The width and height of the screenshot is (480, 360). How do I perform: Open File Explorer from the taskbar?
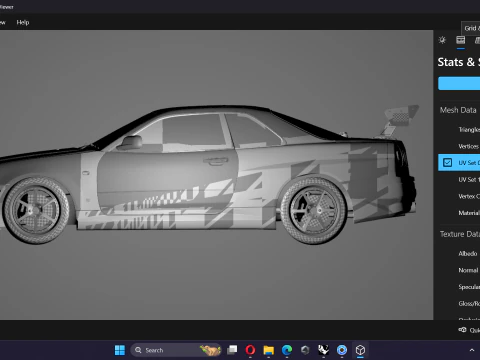tap(269, 350)
